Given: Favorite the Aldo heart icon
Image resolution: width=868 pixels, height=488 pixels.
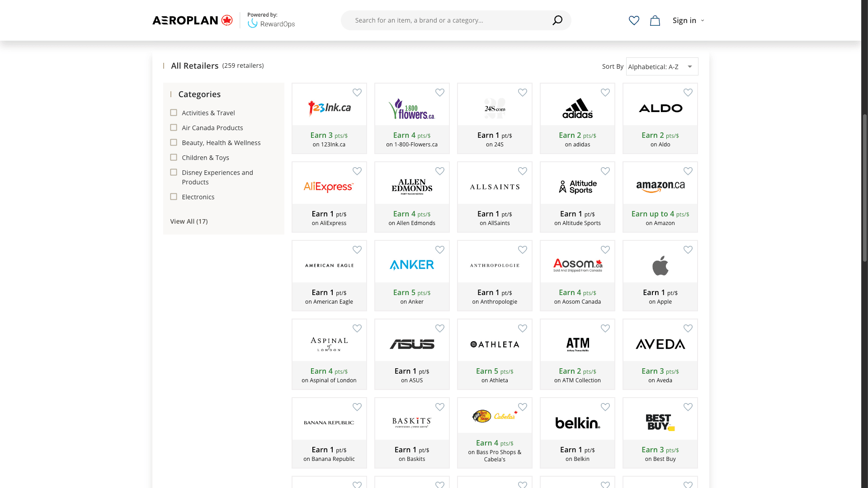Looking at the screenshot, I should pos(688,92).
